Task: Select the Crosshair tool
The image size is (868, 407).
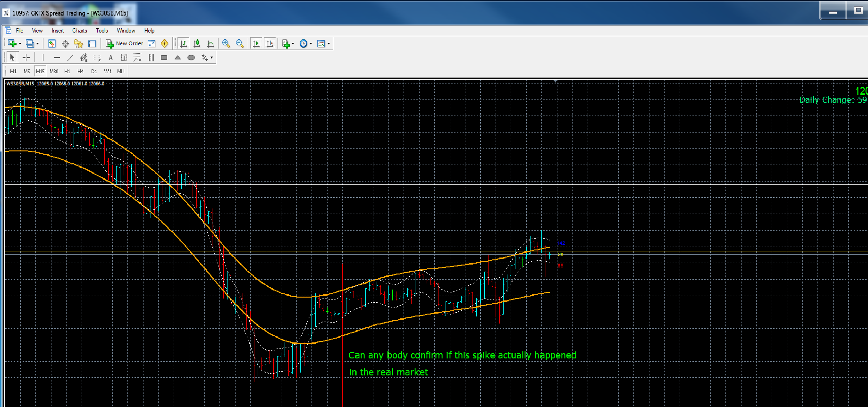Action: click(x=26, y=58)
